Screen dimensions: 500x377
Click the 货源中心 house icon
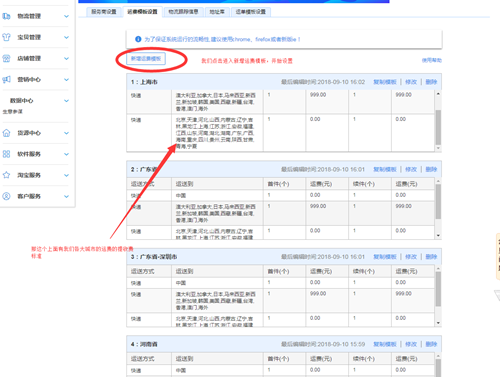6,133
